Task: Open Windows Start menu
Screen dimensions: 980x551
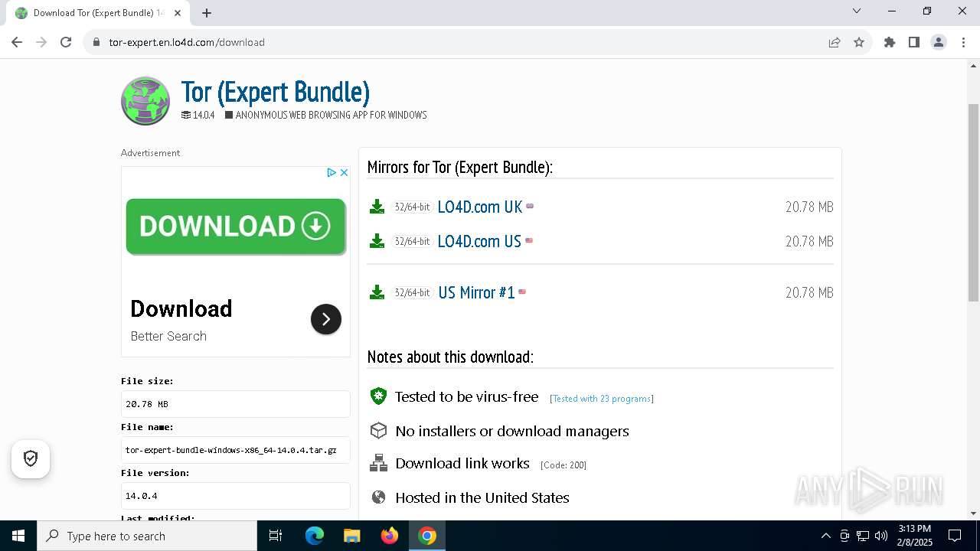Action: point(18,536)
